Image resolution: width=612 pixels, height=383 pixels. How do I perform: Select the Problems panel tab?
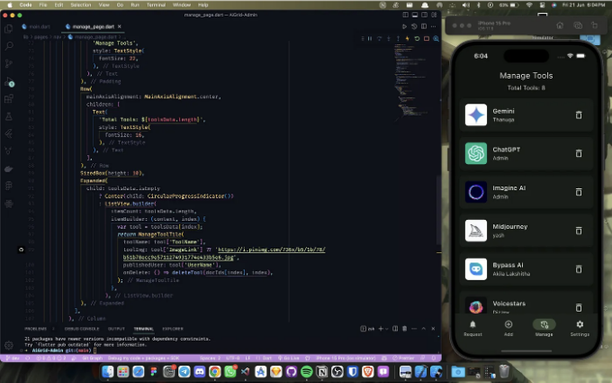(36, 329)
